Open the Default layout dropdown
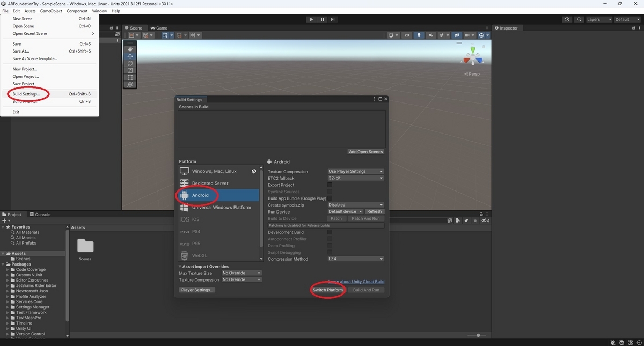Image resolution: width=644 pixels, height=346 pixels. (x=626, y=19)
